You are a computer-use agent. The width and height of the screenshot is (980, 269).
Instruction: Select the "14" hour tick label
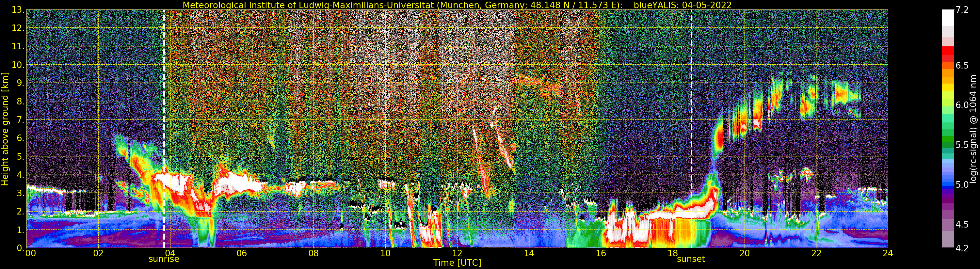point(529,253)
